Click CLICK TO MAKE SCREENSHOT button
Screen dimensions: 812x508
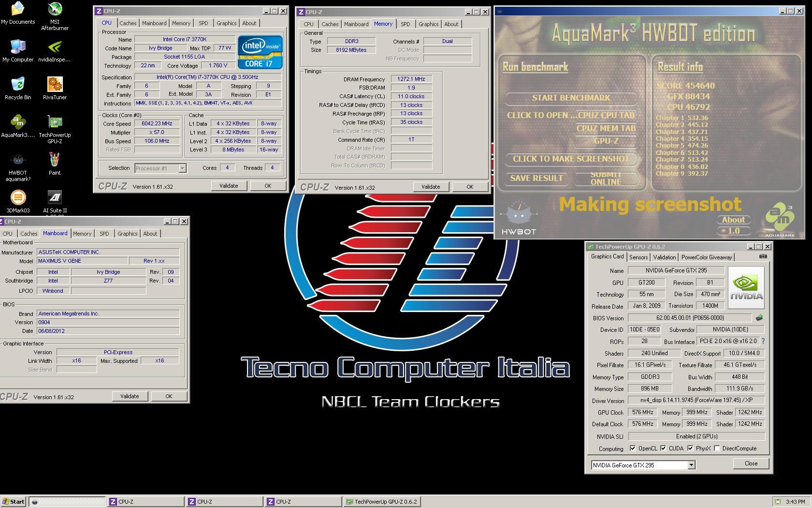pos(571,159)
